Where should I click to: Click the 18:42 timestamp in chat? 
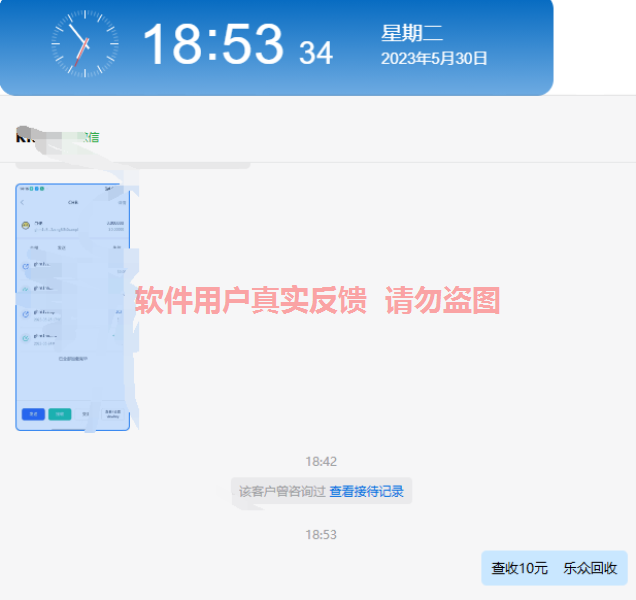[321, 462]
